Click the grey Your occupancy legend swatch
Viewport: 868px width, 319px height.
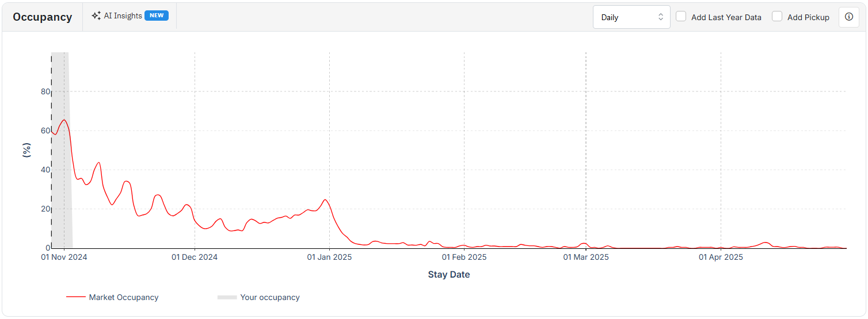[x=227, y=297]
